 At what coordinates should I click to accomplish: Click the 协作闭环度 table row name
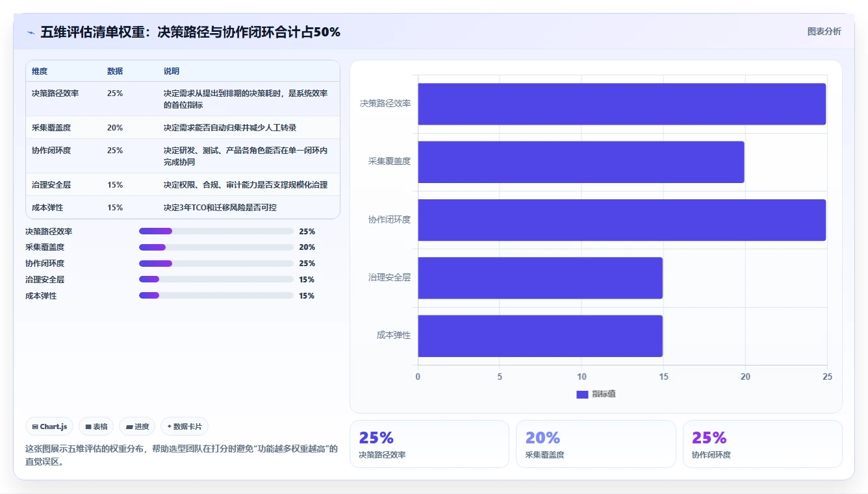point(51,150)
